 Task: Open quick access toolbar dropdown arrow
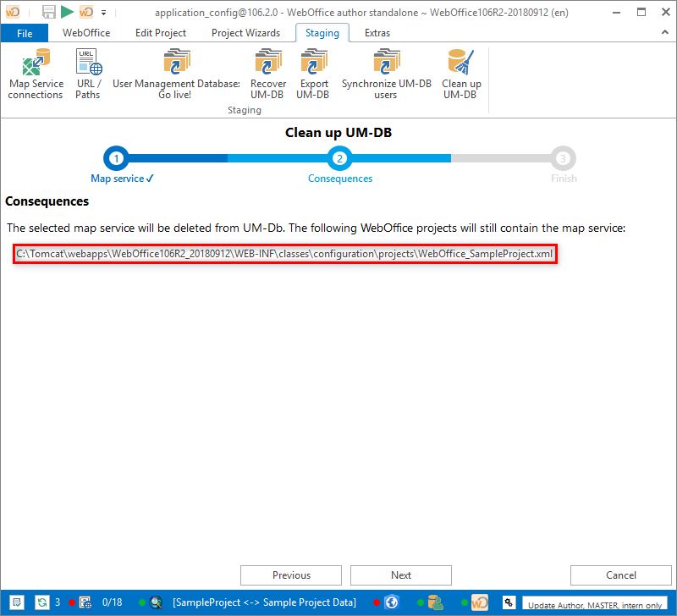tap(103, 13)
